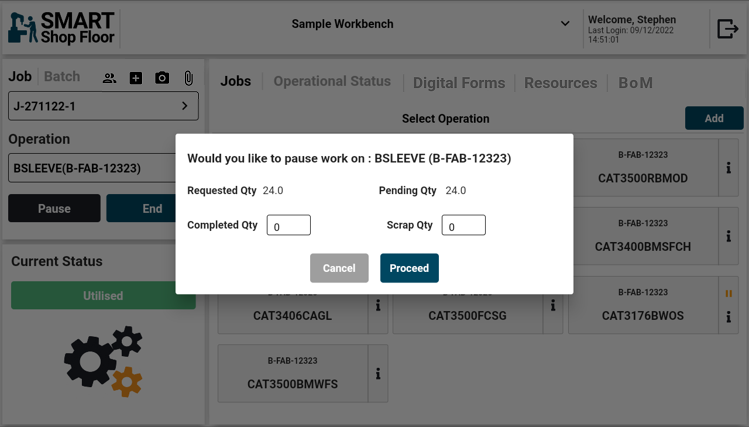Switch to the Resources tab
The image size is (749, 427).
560,83
